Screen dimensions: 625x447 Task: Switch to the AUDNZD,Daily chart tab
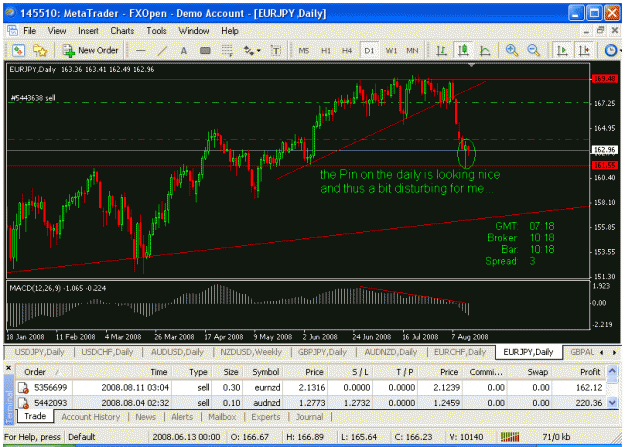click(x=391, y=352)
